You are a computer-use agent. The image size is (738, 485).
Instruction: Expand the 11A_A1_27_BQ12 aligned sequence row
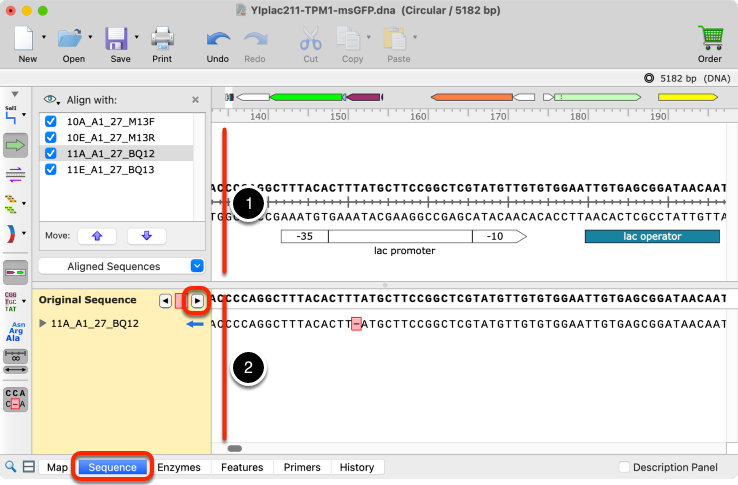(43, 323)
